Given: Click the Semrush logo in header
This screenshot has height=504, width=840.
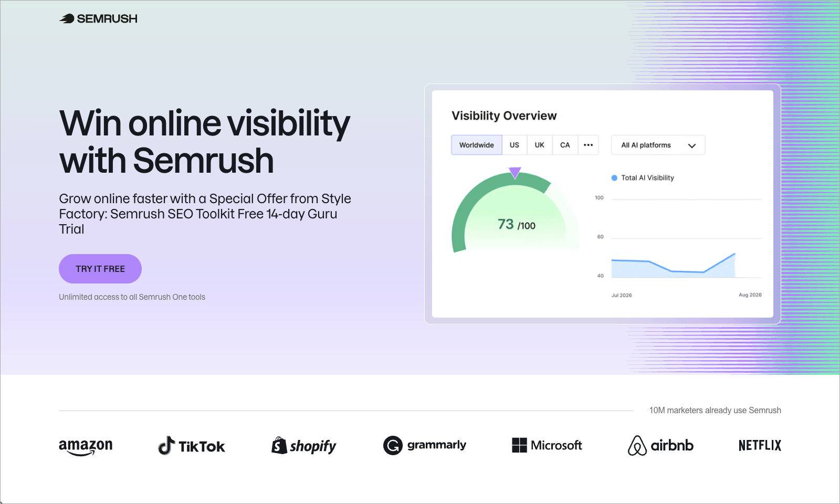Looking at the screenshot, I should (98, 18).
